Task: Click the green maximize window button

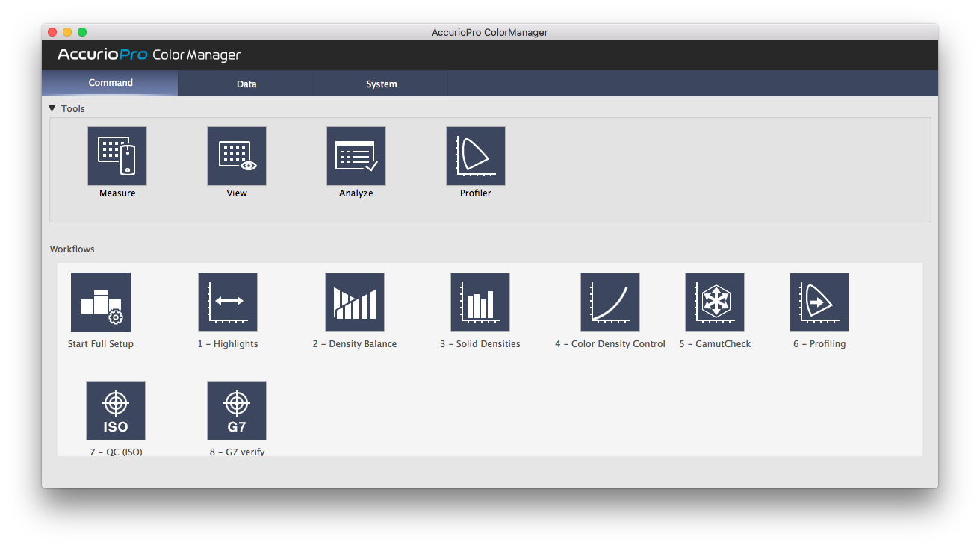Action: click(82, 32)
